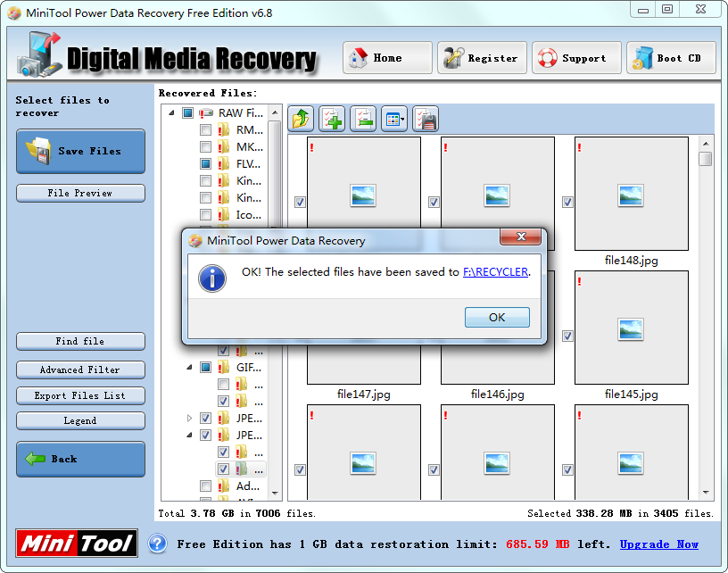This screenshot has height=573, width=728.
Task: Click the Total 3.78 GB status text
Action: (x=236, y=513)
